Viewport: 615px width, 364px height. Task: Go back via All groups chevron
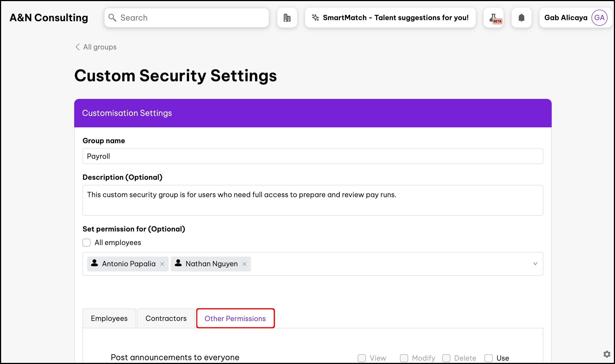pos(78,47)
